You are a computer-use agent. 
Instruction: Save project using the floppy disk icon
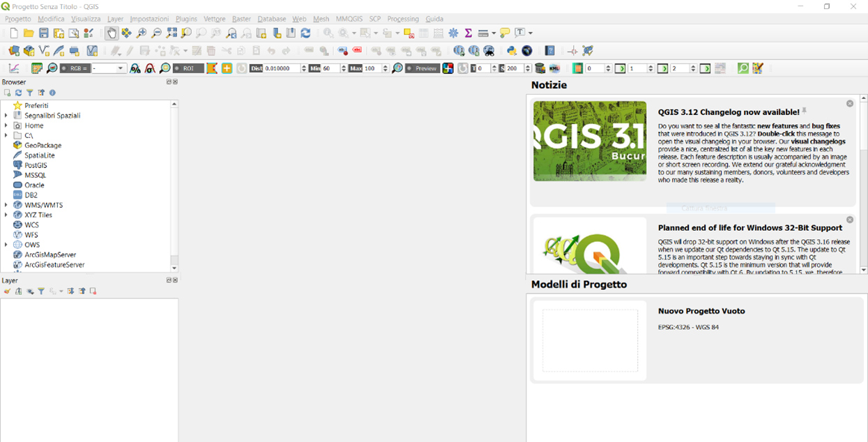pyautogui.click(x=43, y=33)
